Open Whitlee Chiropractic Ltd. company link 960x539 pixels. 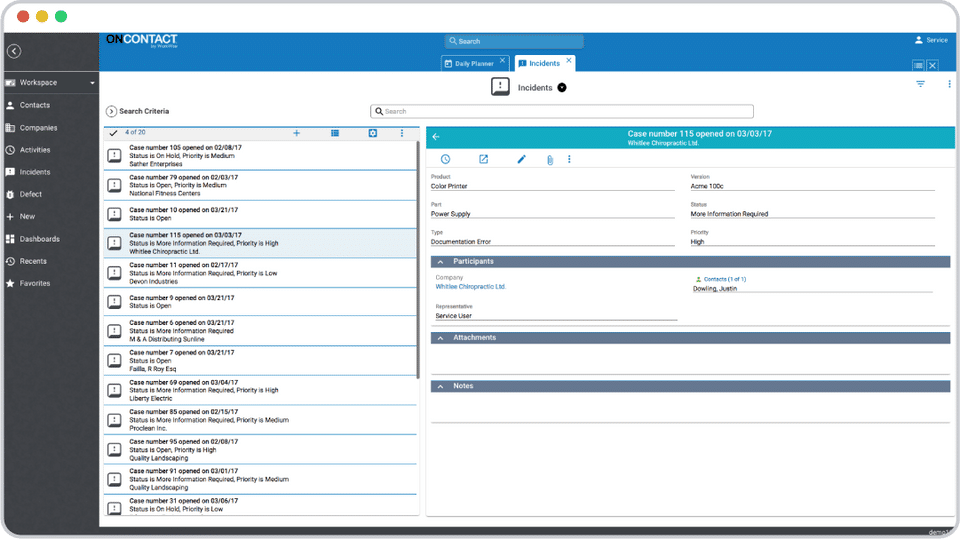(x=470, y=287)
